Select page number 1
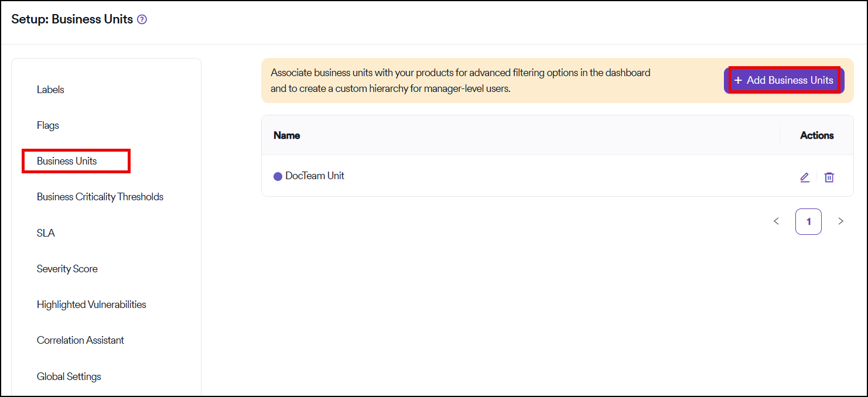Screen dimensions: 868x397 pos(808,221)
